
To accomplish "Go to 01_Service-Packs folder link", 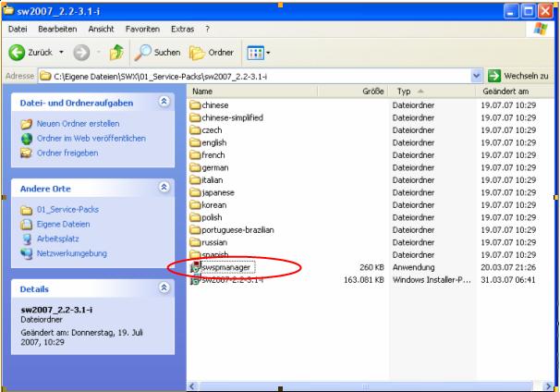I will [x=67, y=209].
